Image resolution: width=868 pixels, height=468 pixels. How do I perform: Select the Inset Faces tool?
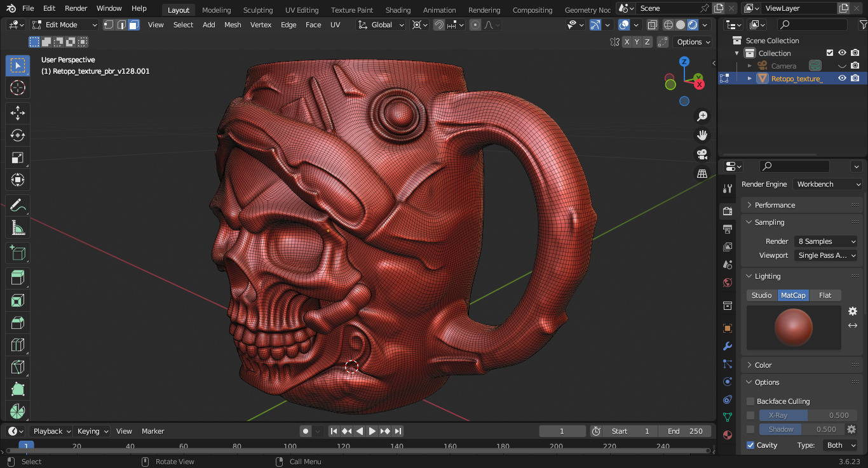(x=18, y=300)
